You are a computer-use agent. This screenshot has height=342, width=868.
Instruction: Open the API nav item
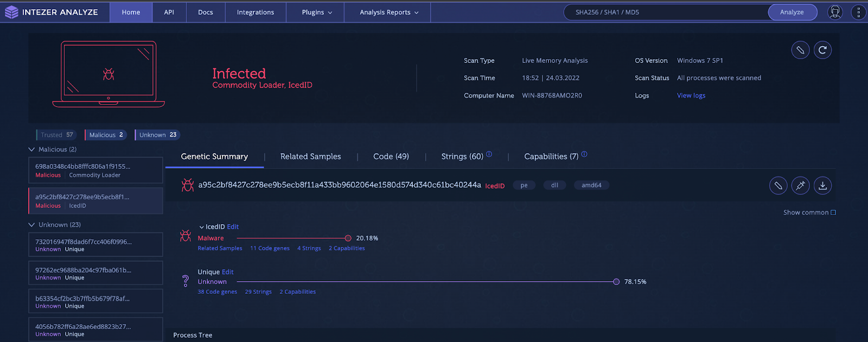[169, 12]
